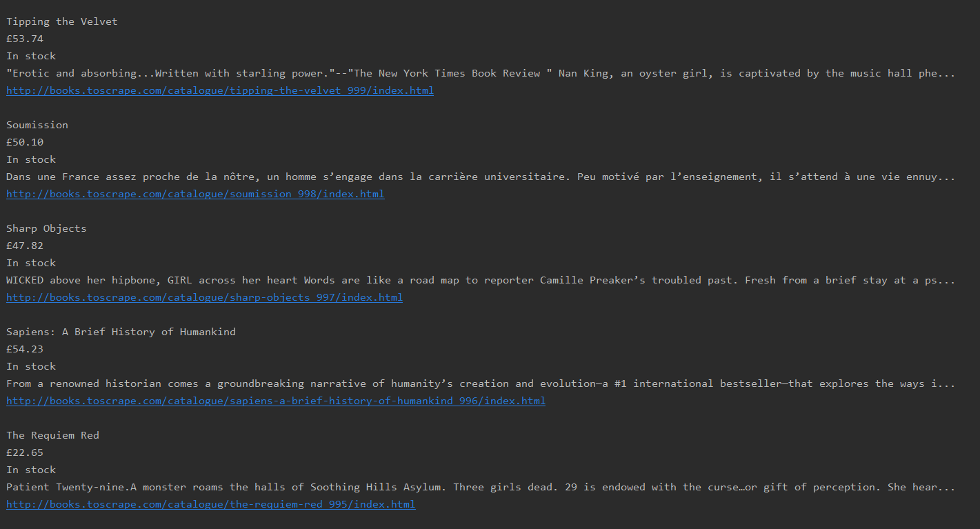Image resolution: width=980 pixels, height=529 pixels.
Task: Click the £47.82 price text
Action: 25,246
